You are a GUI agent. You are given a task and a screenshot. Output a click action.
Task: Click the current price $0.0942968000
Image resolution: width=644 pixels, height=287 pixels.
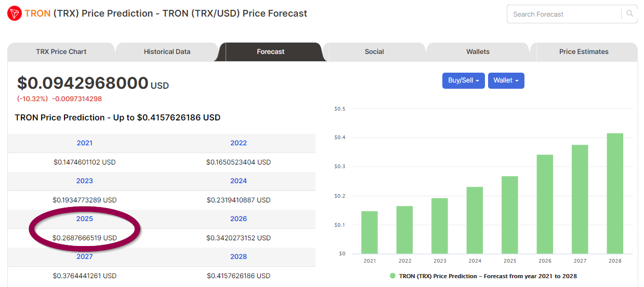(x=83, y=83)
